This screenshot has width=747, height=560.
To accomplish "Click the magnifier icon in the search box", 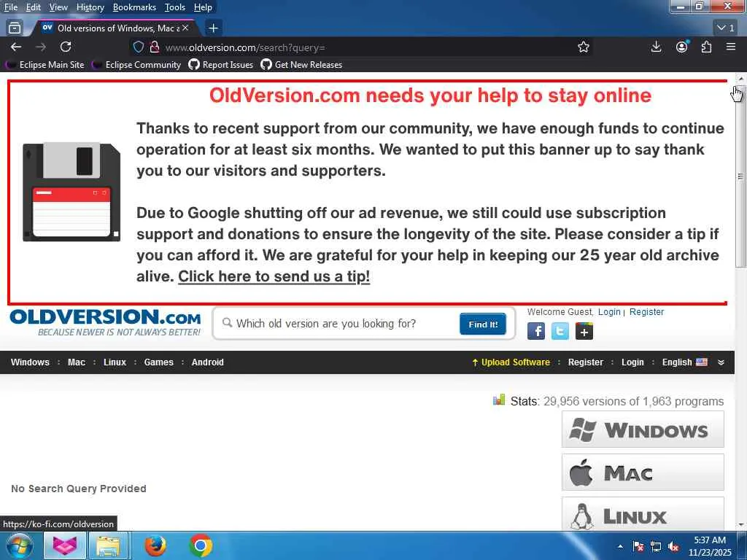I will click(228, 323).
